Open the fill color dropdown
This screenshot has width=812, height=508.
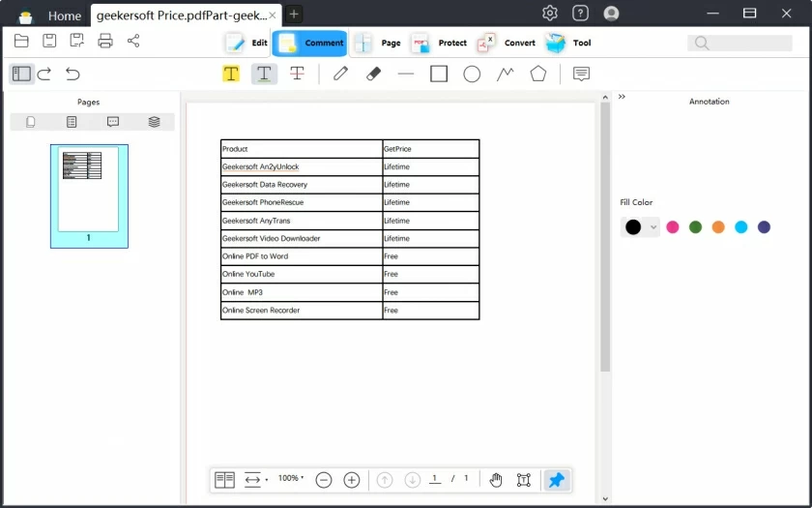pyautogui.click(x=653, y=227)
